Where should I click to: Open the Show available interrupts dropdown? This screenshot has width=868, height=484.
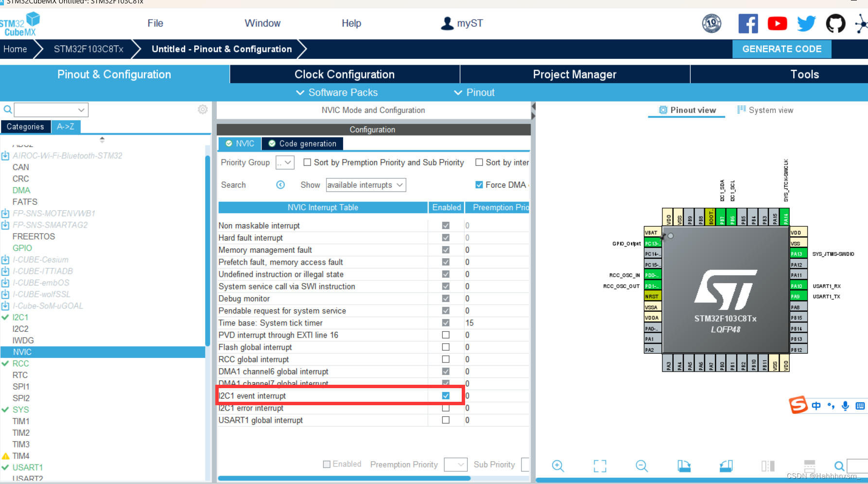pos(366,185)
